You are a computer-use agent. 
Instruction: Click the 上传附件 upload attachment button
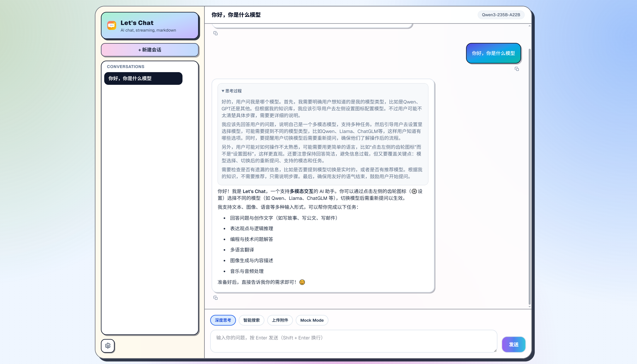click(x=280, y=320)
